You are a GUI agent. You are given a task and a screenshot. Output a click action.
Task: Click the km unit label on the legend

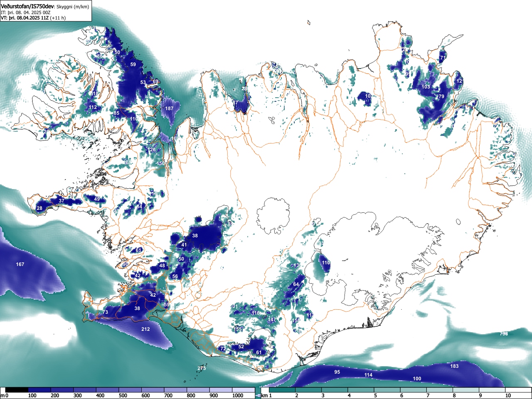pyautogui.click(x=264, y=396)
